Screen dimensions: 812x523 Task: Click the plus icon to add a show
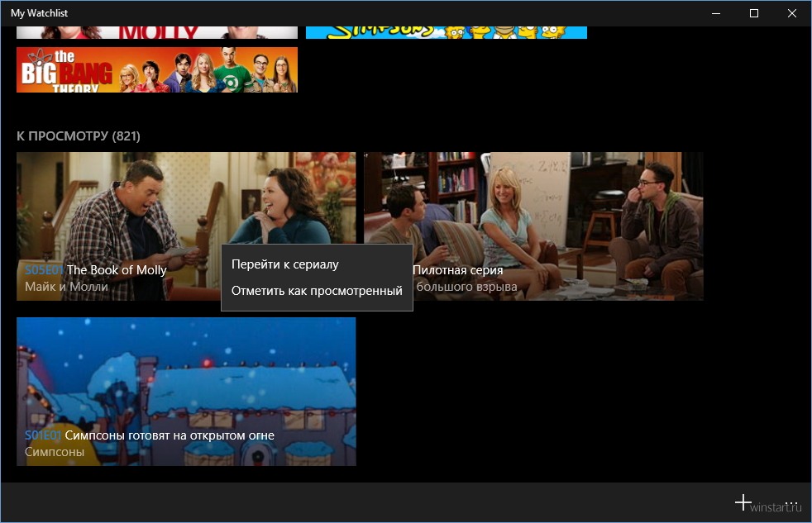point(743,502)
